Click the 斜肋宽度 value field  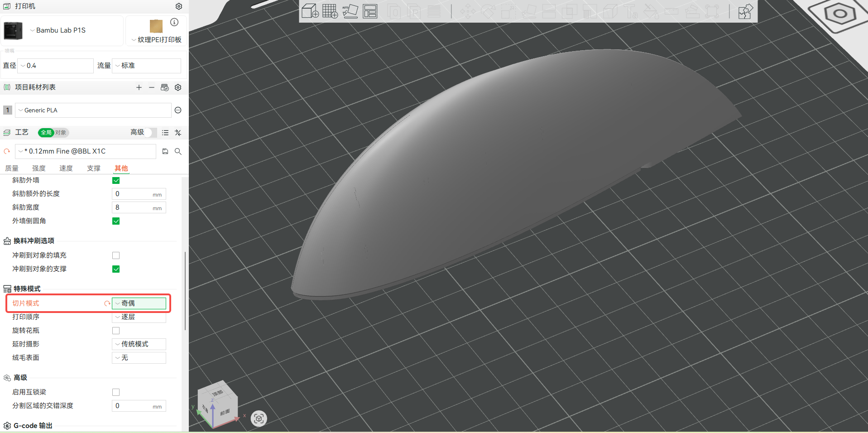[139, 207]
